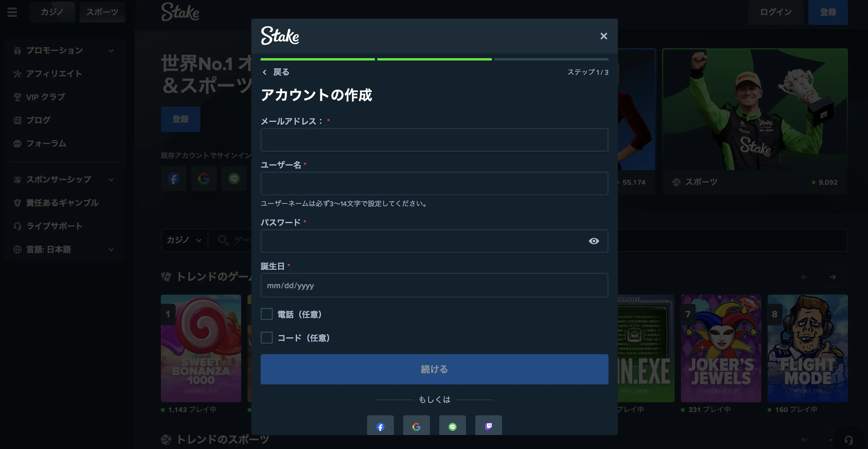Switch to the スポーツ tab at top
This screenshot has height=449, width=868.
(x=102, y=12)
